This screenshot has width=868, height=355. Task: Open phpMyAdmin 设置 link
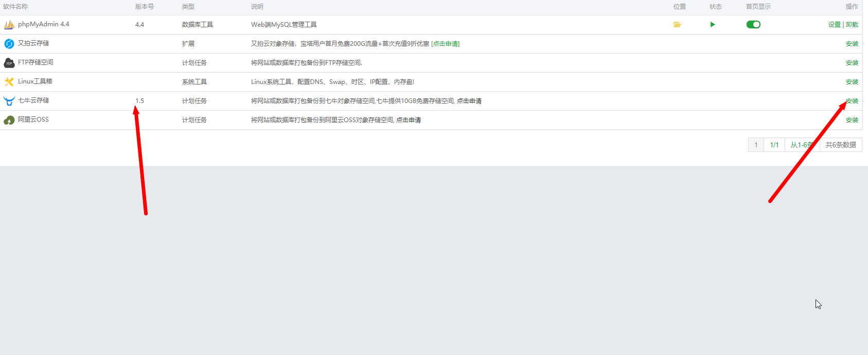(x=834, y=25)
